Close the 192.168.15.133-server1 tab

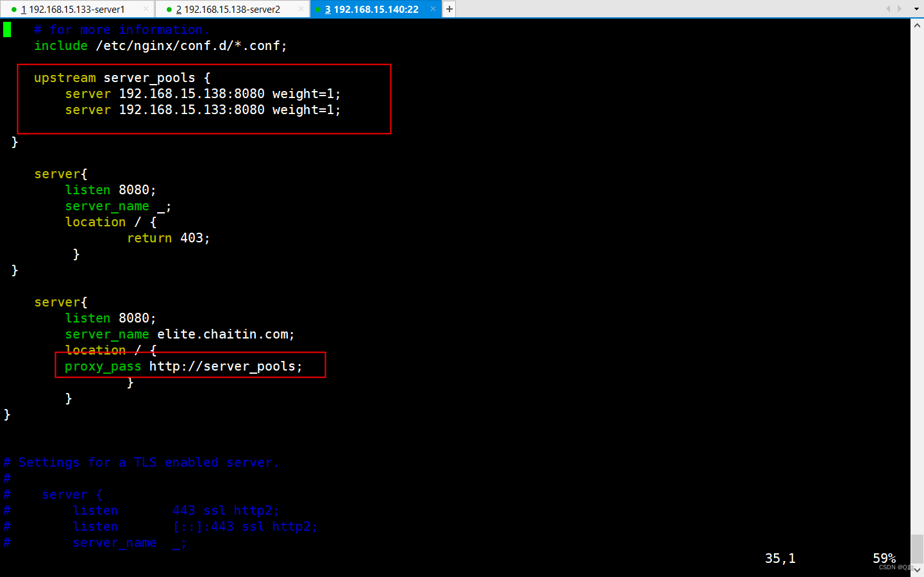146,9
